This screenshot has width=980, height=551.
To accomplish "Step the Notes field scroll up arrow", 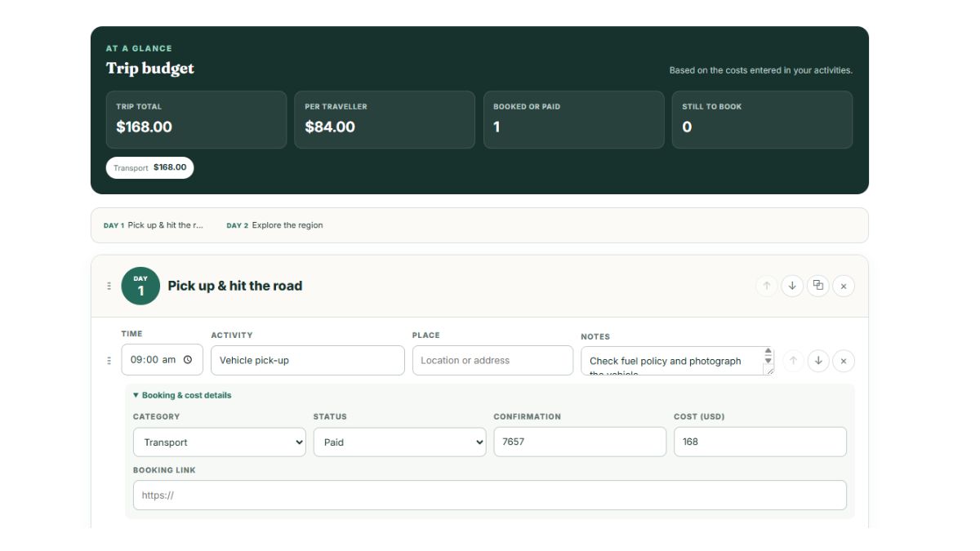I will (768, 352).
